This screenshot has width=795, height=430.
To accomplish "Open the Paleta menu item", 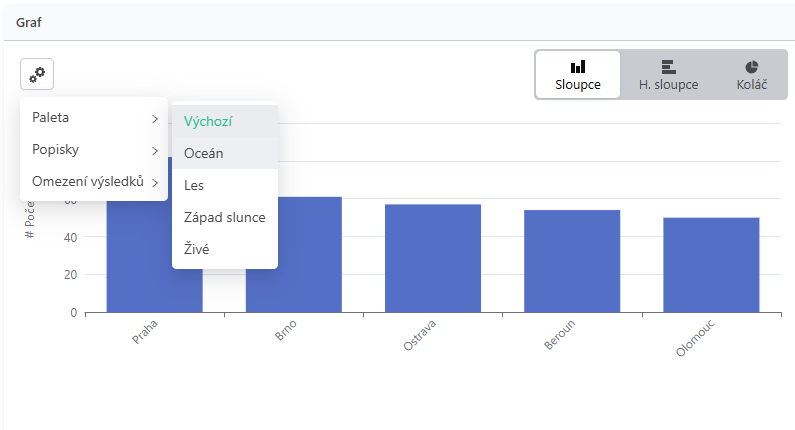I will (x=94, y=118).
